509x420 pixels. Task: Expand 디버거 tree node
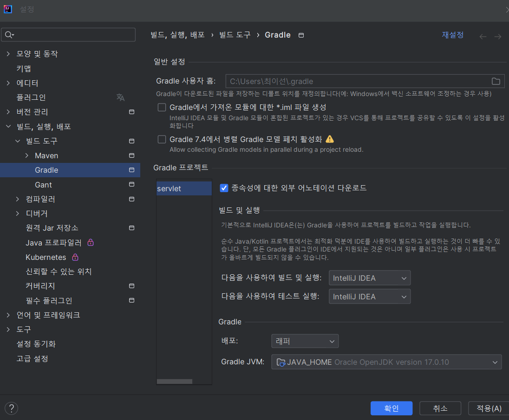click(18, 213)
